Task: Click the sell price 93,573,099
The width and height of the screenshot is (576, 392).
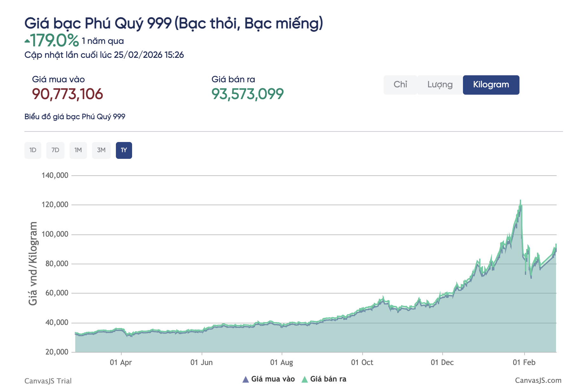Action: (247, 94)
